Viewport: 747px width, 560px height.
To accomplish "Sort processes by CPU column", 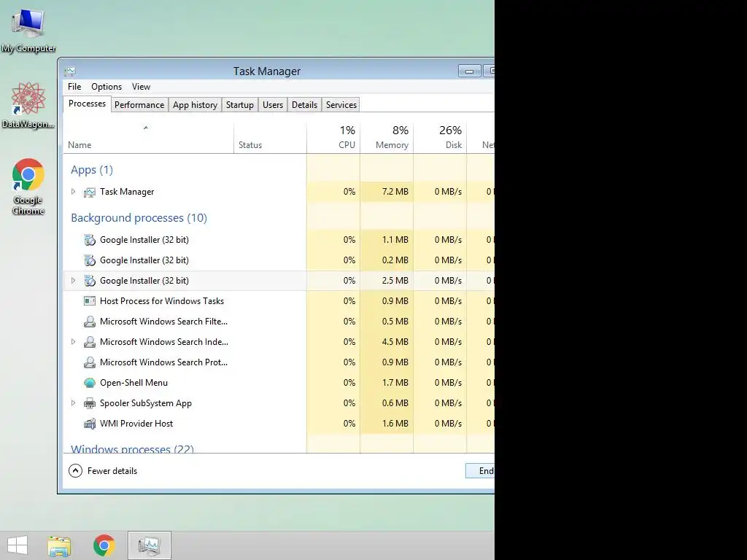I will click(x=333, y=137).
